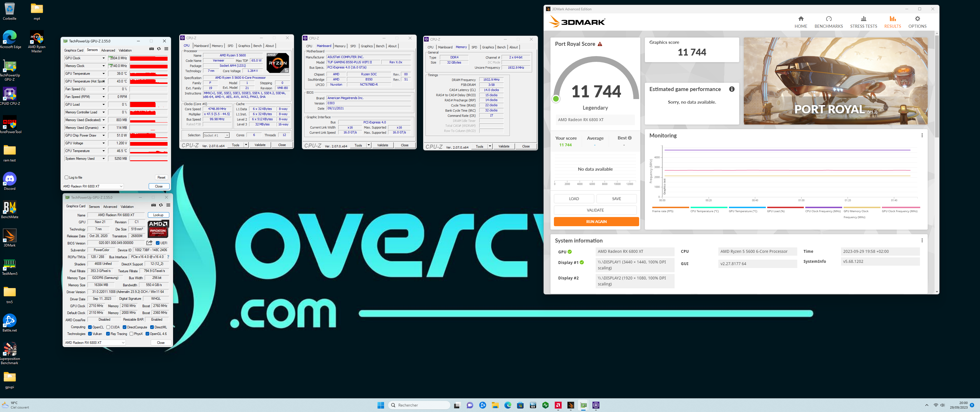Click Reset in GPU-Z Sensors window
Image resolution: width=980 pixels, height=412 pixels.
click(161, 178)
